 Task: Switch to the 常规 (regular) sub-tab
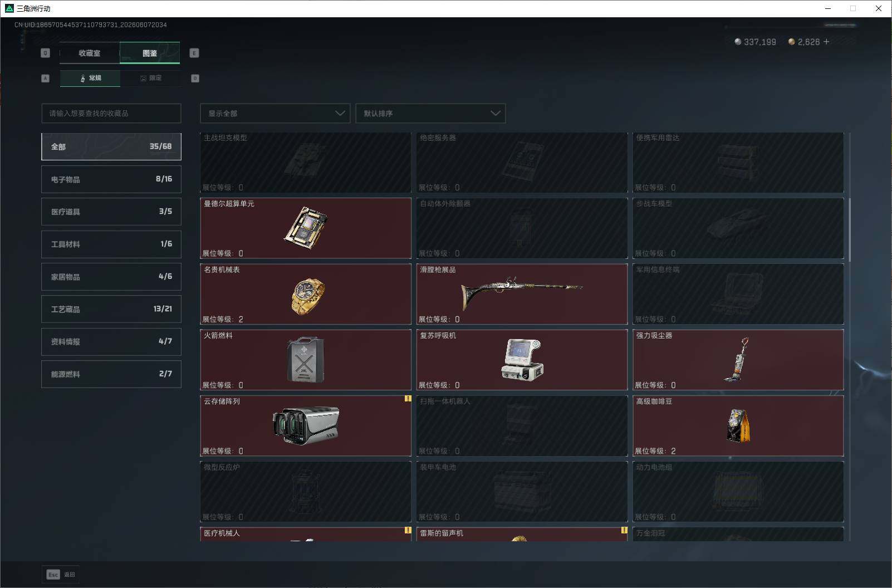pyautogui.click(x=90, y=78)
